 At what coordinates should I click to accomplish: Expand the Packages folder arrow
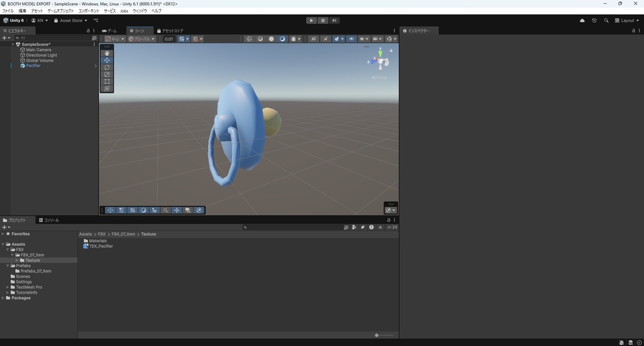pos(3,298)
